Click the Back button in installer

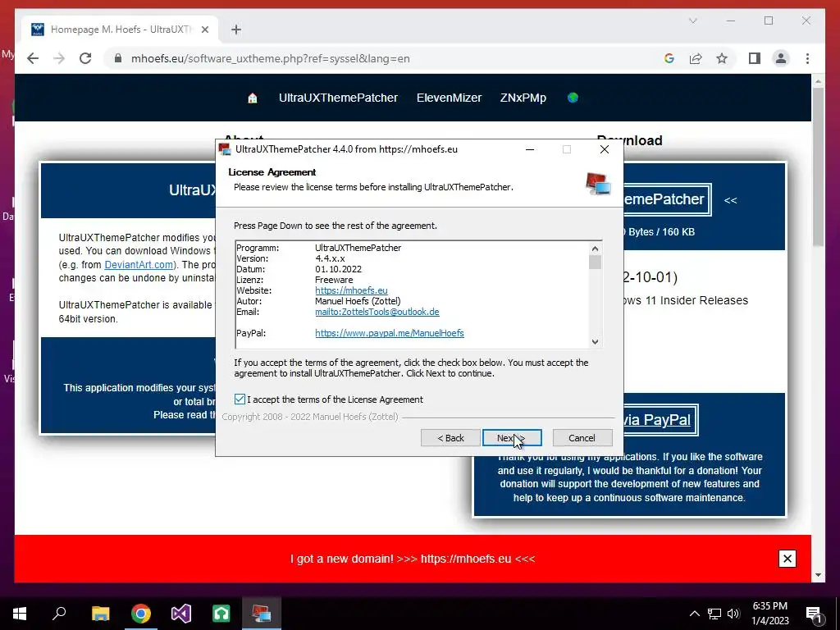click(x=450, y=438)
